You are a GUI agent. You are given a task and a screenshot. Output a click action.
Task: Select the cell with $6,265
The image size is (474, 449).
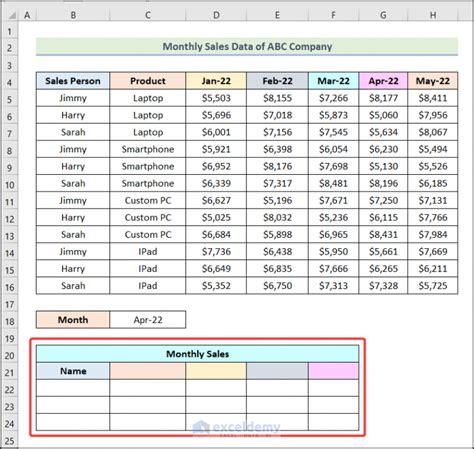(383, 268)
